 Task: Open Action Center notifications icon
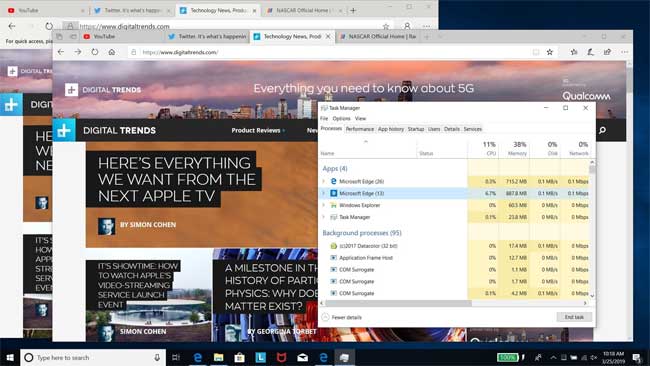[x=636, y=357]
